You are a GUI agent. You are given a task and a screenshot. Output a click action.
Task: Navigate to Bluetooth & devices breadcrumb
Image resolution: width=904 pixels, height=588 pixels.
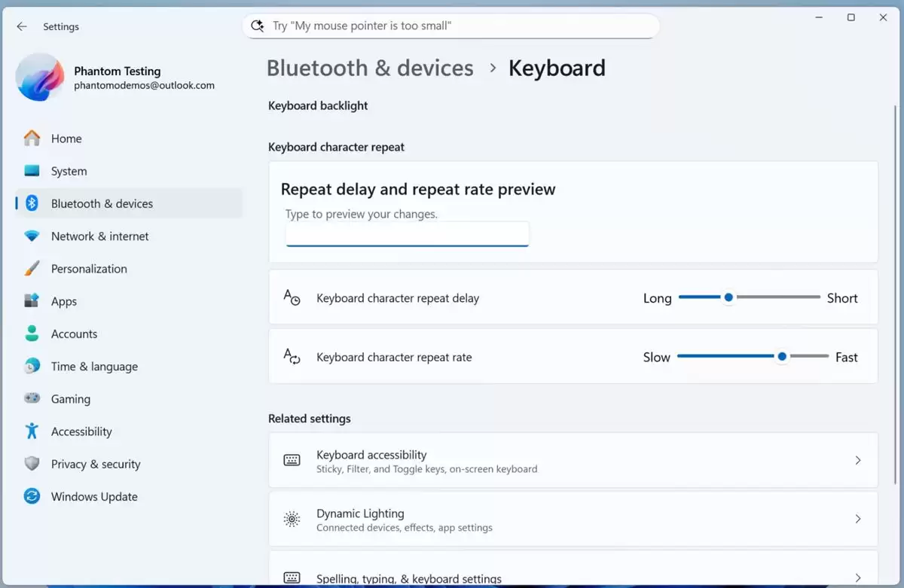pyautogui.click(x=370, y=69)
